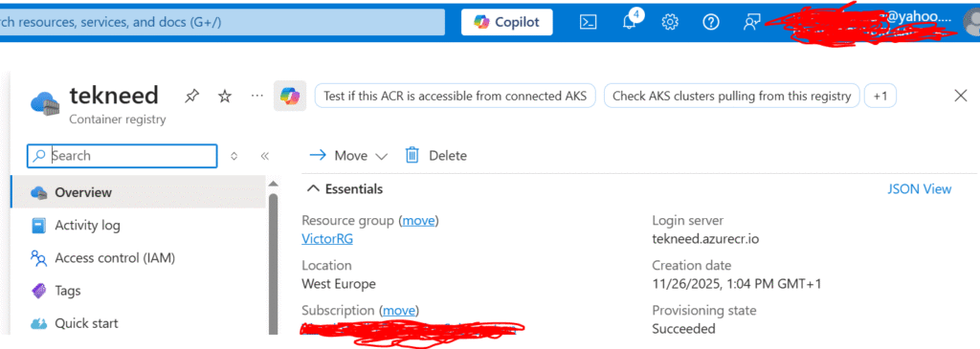Click the Tags purple tag icon

pyautogui.click(x=38, y=291)
